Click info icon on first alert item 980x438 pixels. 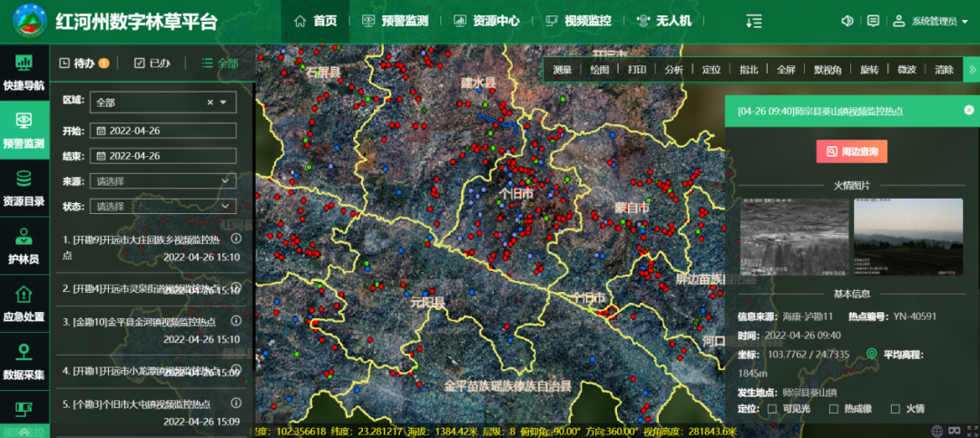tap(236, 239)
